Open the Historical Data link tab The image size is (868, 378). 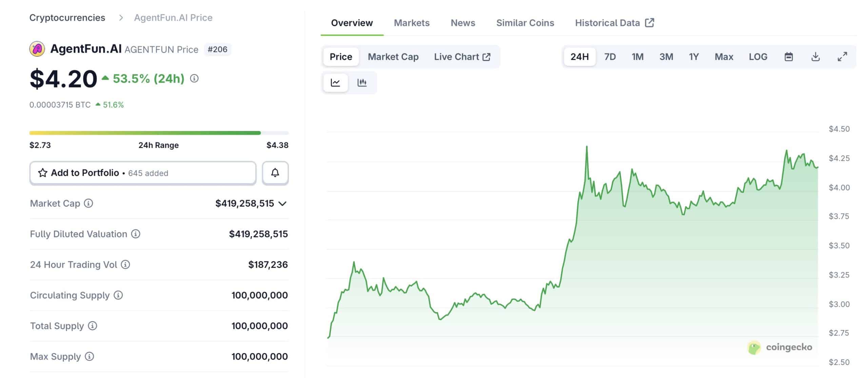614,23
